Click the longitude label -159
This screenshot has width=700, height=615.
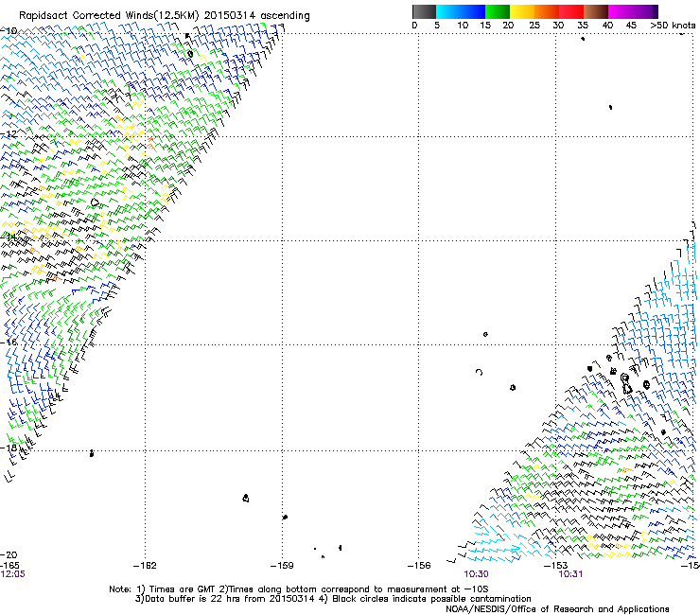click(282, 566)
